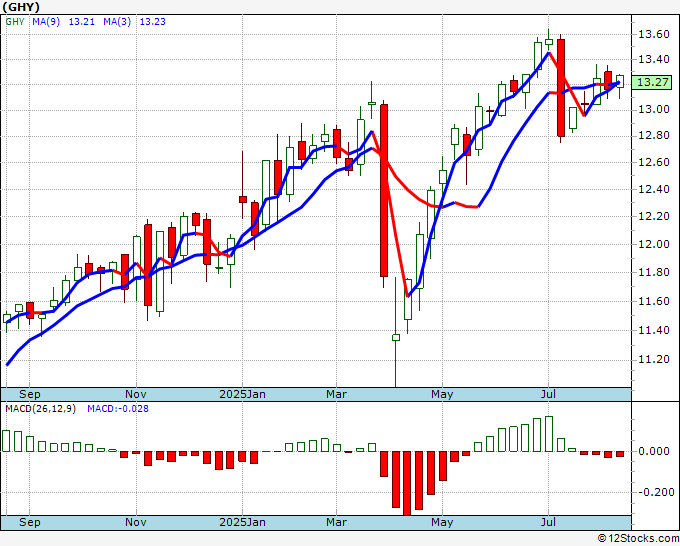
Task: Click the 0.000 MACD axis label
Action: 654,451
